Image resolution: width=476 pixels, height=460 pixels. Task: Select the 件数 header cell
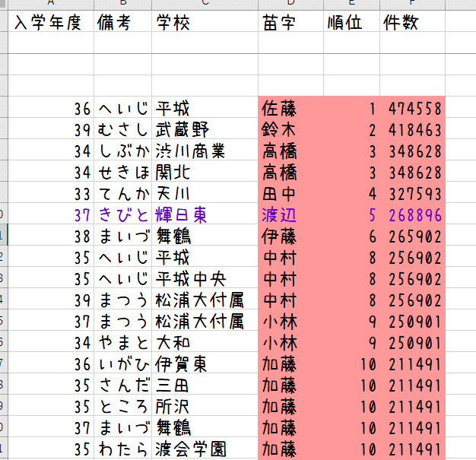click(x=412, y=21)
